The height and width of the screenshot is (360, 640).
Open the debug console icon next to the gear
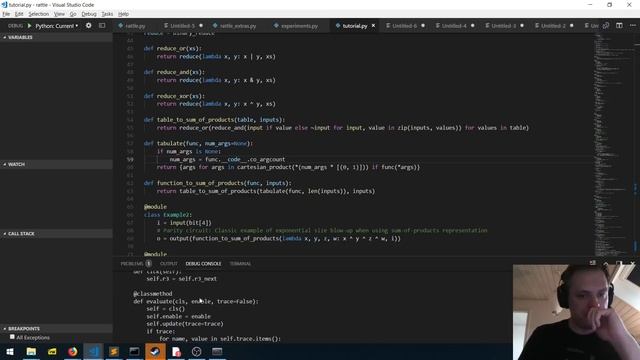(102, 25)
